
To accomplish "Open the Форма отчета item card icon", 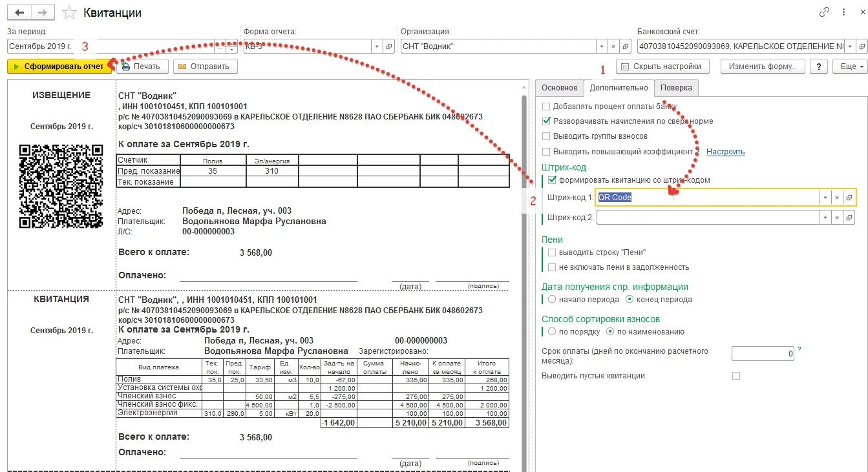I will 389,46.
